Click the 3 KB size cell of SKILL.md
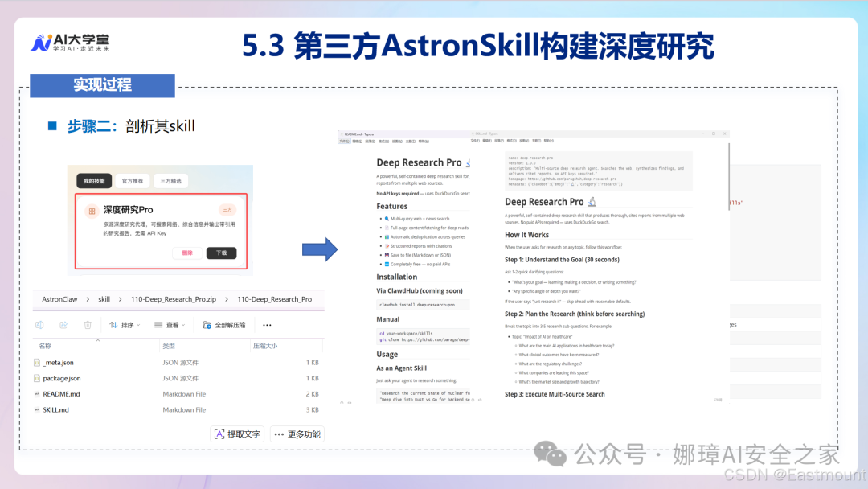 [312, 410]
